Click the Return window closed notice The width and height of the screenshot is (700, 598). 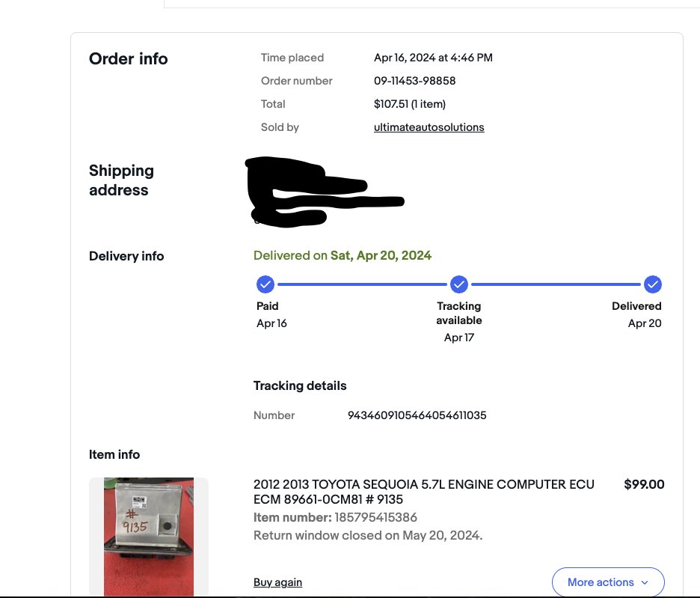click(x=368, y=535)
